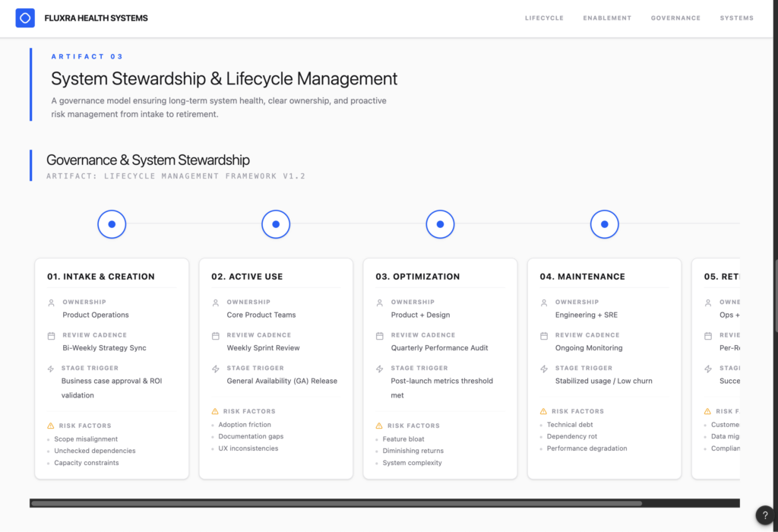Click the lightning icon in the partially visible fifth card
Image resolution: width=778 pixels, height=532 pixels.
pyautogui.click(x=708, y=369)
